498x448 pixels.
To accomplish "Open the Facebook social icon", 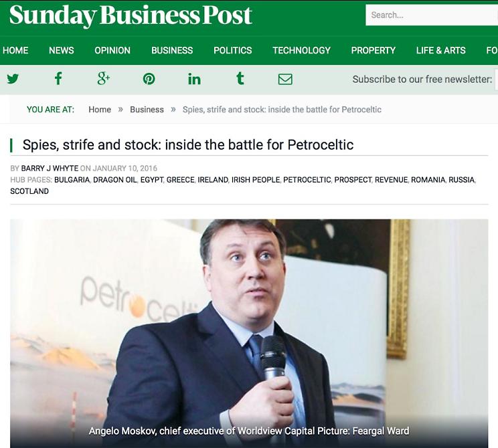I will (x=58, y=79).
